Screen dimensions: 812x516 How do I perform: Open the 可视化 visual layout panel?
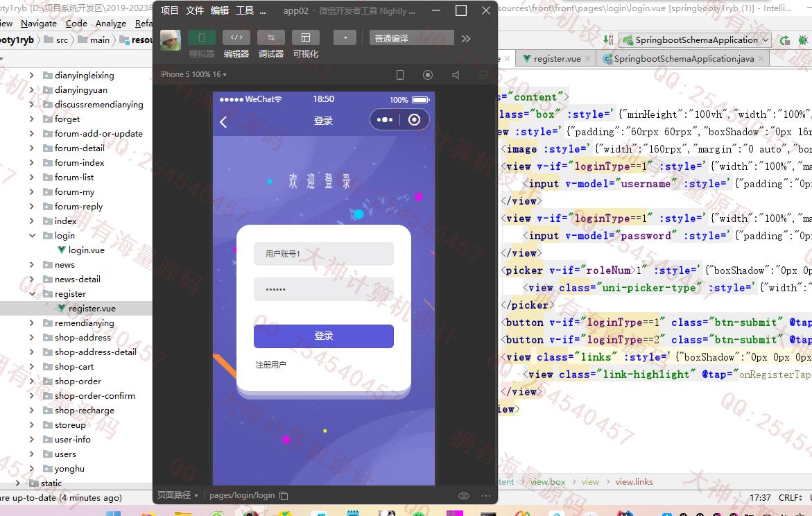[305, 37]
